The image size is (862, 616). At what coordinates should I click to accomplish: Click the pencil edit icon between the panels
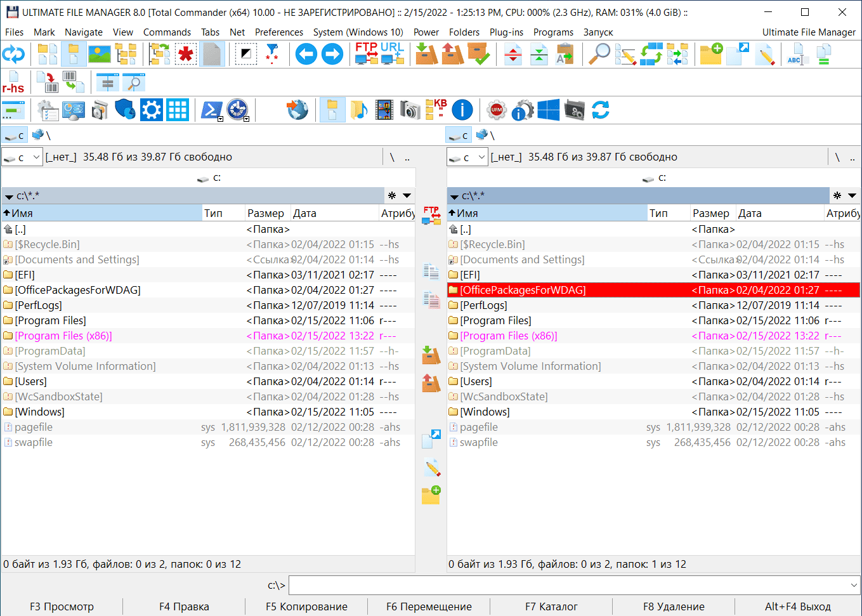[432, 468]
